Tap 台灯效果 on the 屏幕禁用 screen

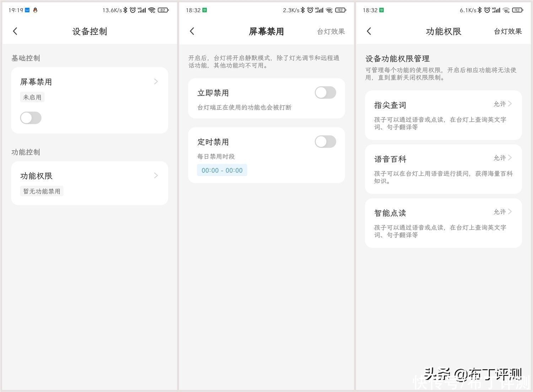point(331,32)
